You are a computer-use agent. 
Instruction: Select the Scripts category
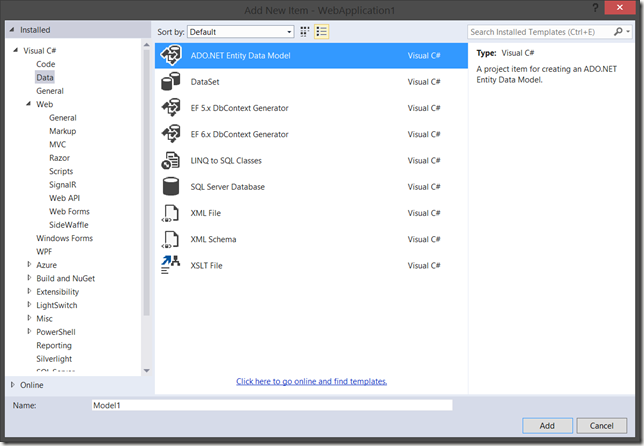pos(61,171)
